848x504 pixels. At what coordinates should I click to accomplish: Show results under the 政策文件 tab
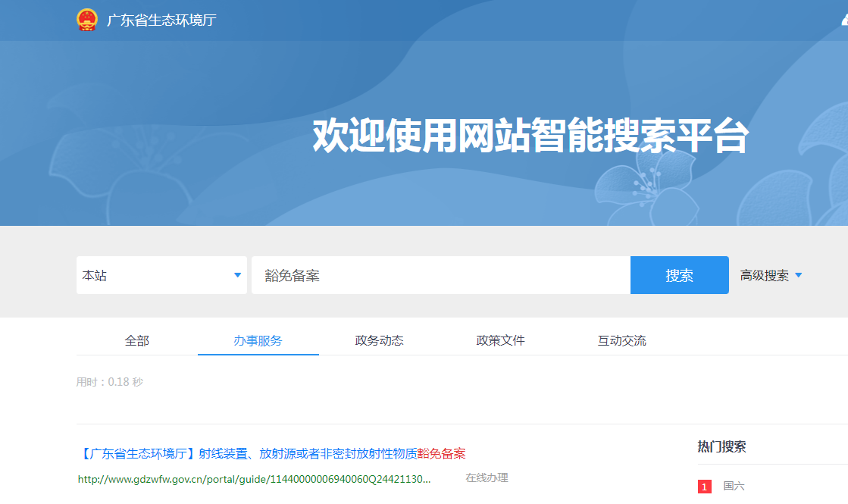click(500, 340)
